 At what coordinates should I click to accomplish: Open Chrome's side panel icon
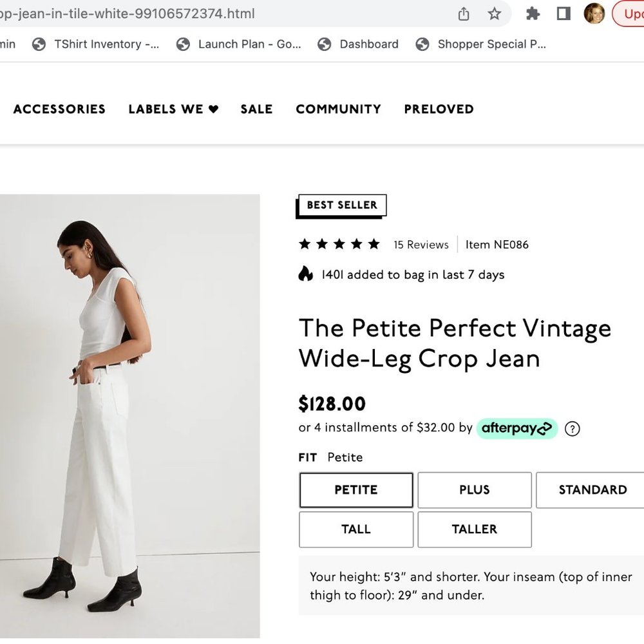point(563,13)
